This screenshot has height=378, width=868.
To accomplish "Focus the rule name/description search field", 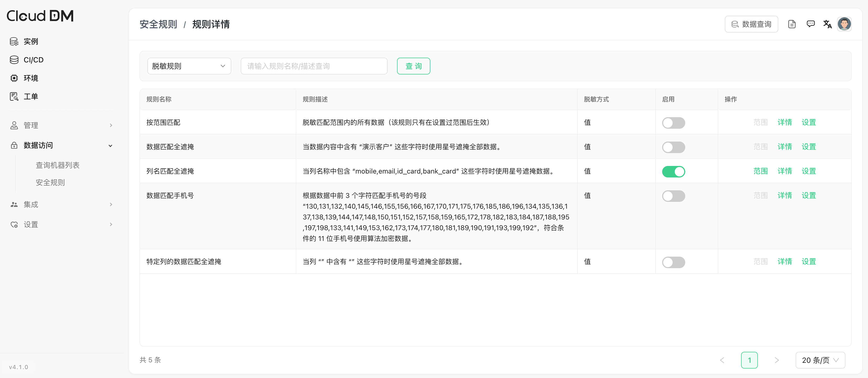I will [314, 66].
